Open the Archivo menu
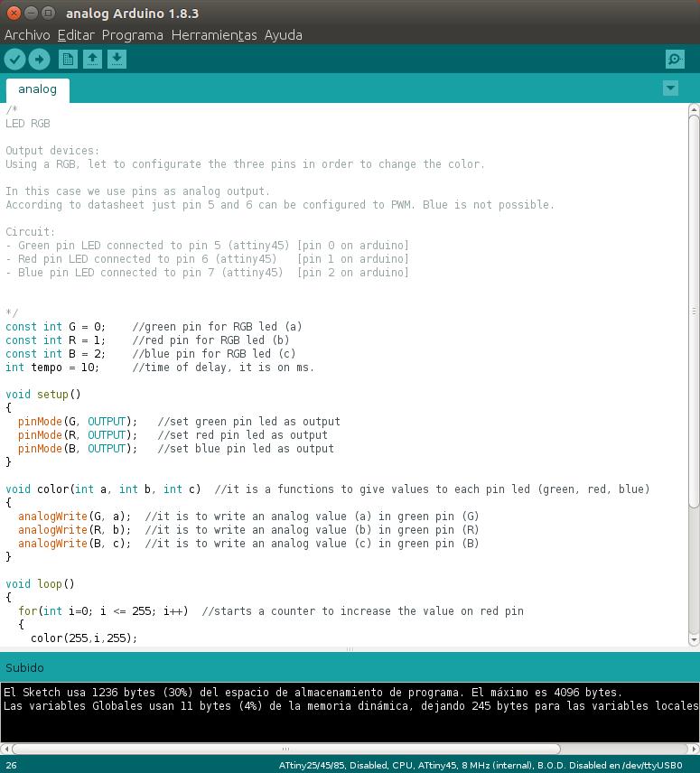This screenshot has width=700, height=773. point(27,35)
